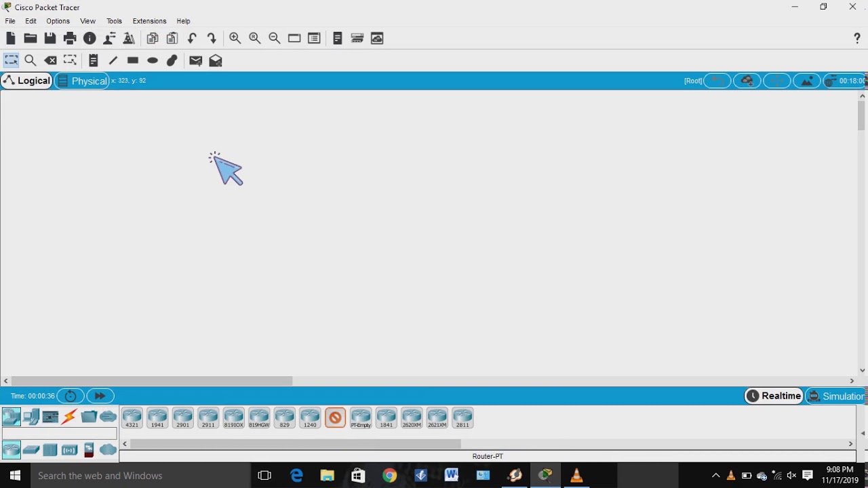Redo the last undone action
The width and height of the screenshot is (868, 488).
tap(212, 39)
